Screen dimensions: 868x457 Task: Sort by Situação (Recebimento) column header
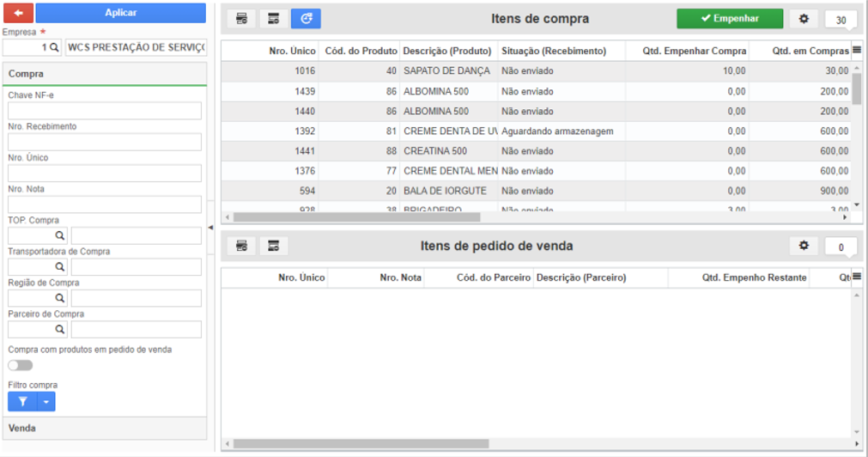pyautogui.click(x=554, y=51)
